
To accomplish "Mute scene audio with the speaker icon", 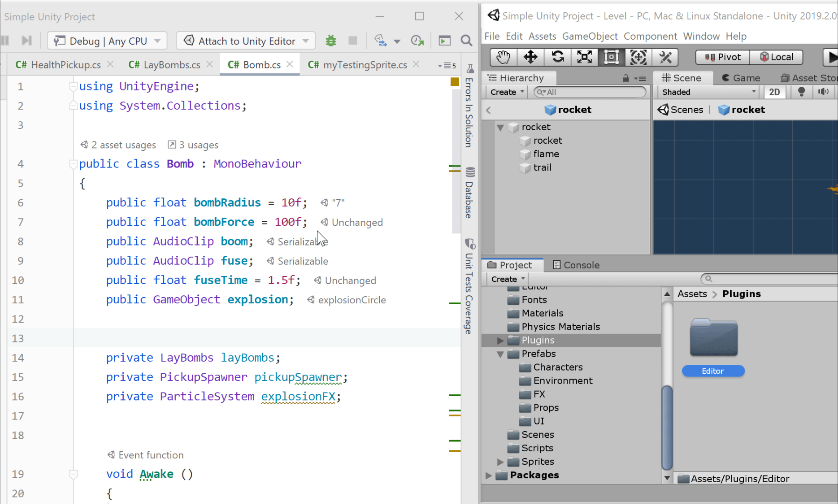I will 823,92.
